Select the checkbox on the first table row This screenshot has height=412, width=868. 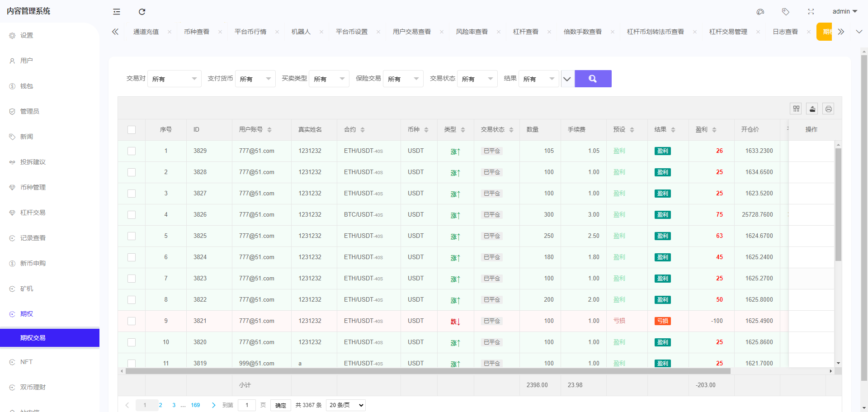tap(132, 151)
